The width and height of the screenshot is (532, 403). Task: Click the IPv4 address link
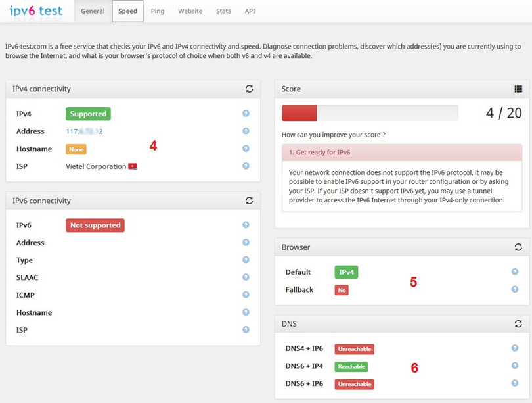(84, 131)
